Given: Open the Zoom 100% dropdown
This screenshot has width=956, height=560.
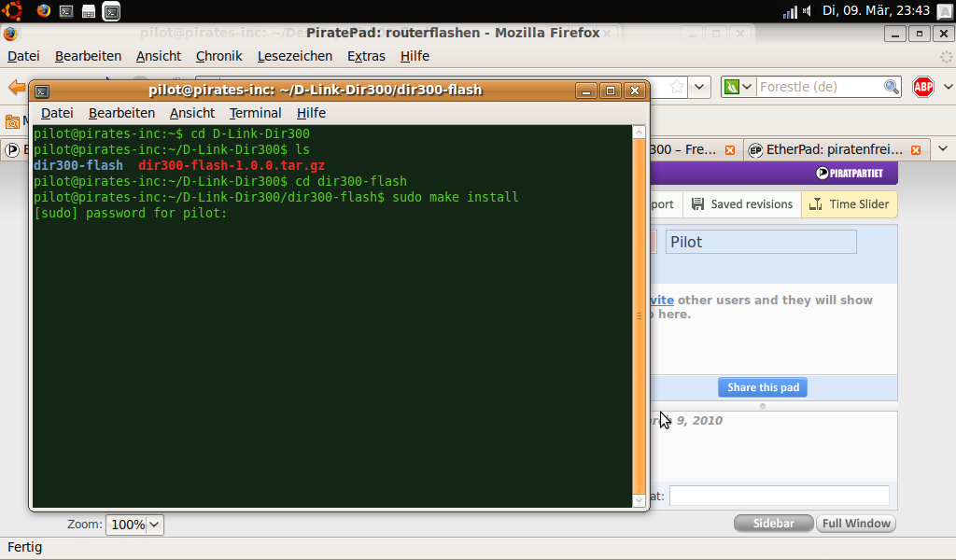Looking at the screenshot, I should (x=134, y=525).
